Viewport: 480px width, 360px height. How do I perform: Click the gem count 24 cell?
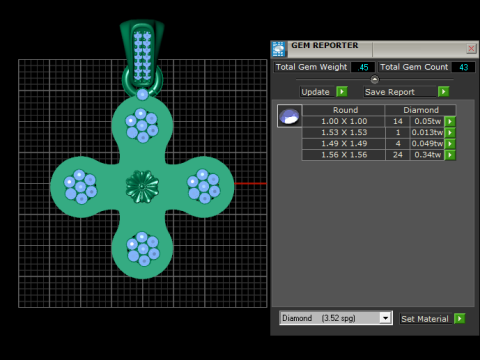(398, 155)
